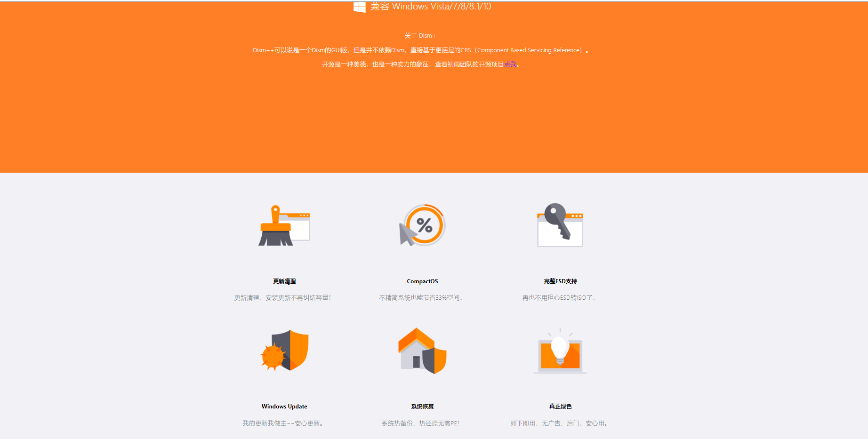Viewport: 868px width, 439px height.
Task: Click the CompactOS heading
Action: [x=422, y=281]
